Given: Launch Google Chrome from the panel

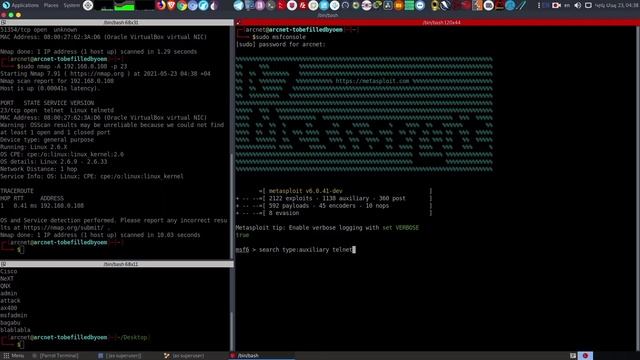Looking at the screenshot, I should [x=182, y=5].
